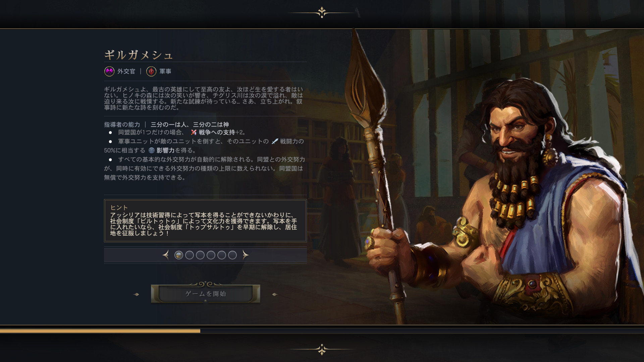Click the globe influence icon
This screenshot has width=644, height=362.
click(x=152, y=150)
